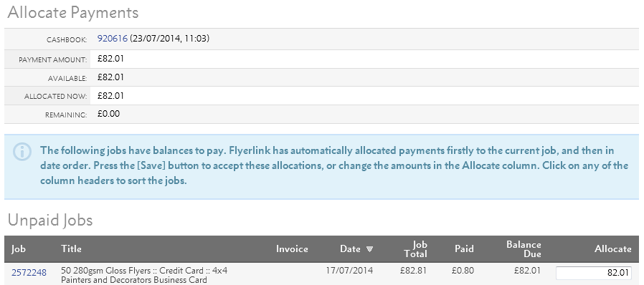Image resolution: width=644 pixels, height=285 pixels.
Task: Click the Allocate column header
Action: [x=612, y=249]
